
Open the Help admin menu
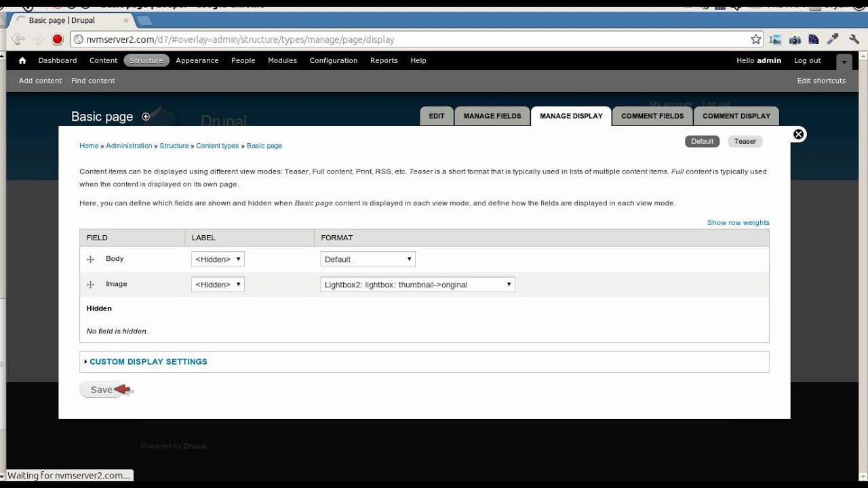pyautogui.click(x=418, y=60)
